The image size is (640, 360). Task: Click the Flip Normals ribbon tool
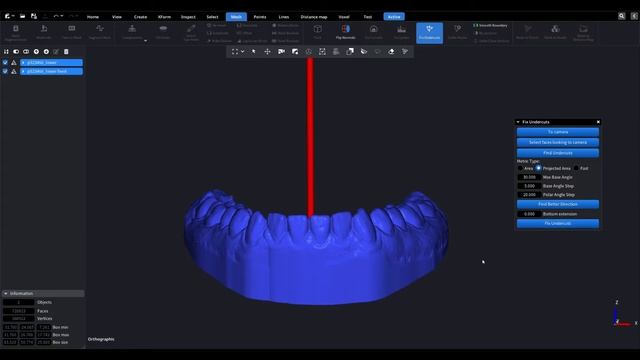pos(345,33)
